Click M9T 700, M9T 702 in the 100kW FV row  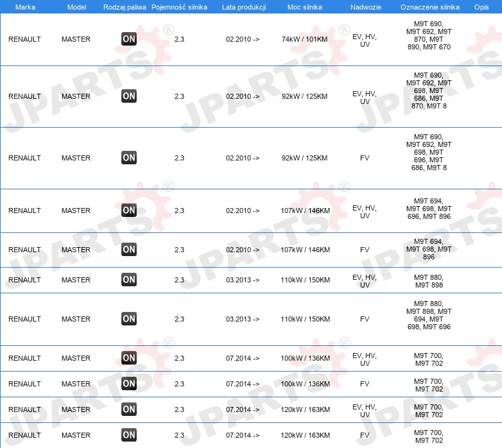[429, 385]
